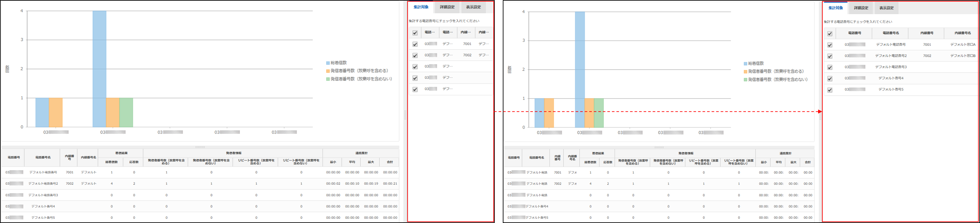Click the orange legend swatch in the right chart

[x=746, y=72]
